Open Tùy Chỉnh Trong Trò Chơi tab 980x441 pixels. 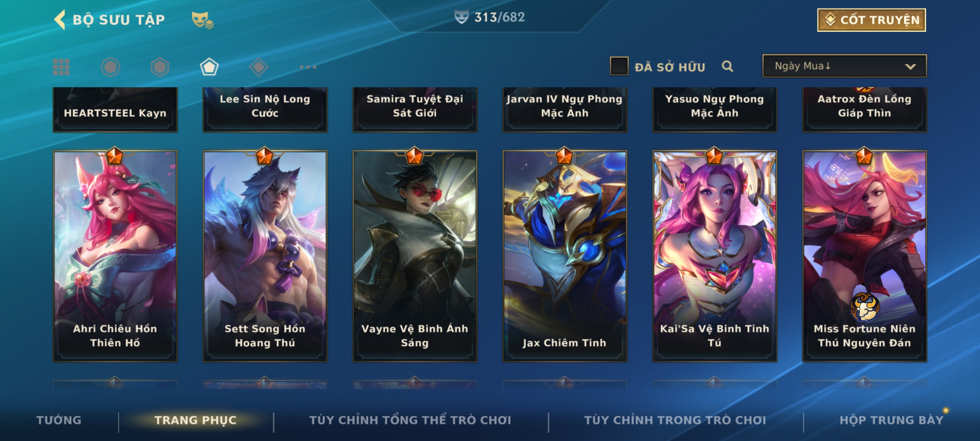(x=675, y=420)
